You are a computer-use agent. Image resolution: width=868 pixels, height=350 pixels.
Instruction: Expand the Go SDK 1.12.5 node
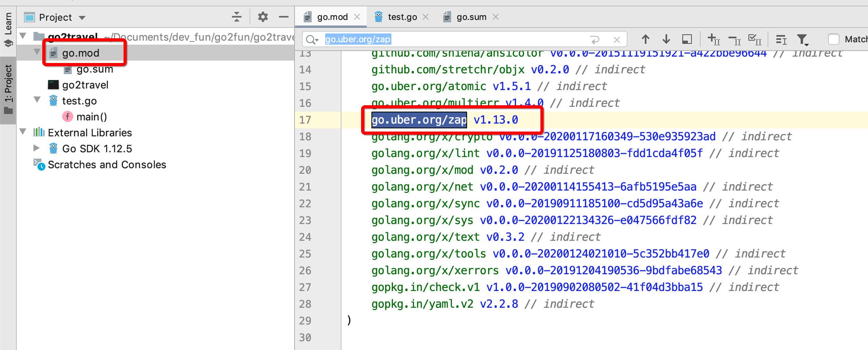point(37,148)
